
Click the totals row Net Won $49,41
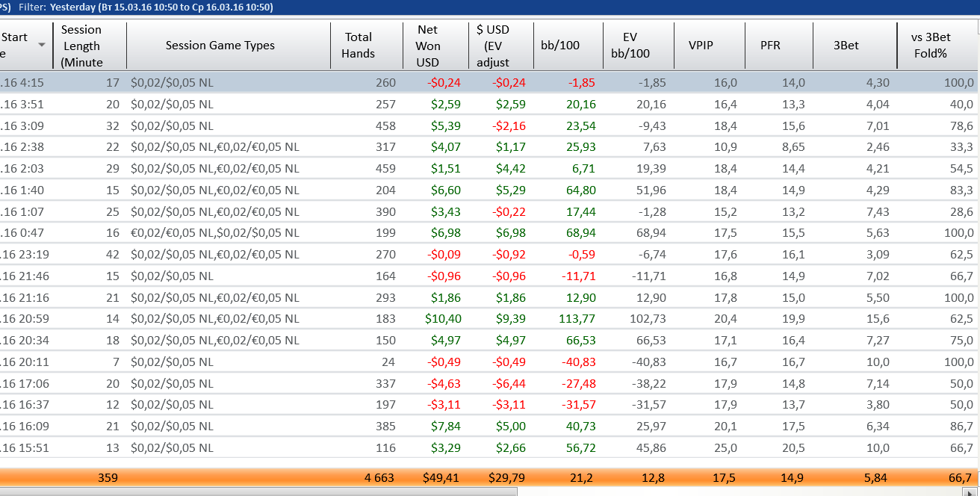pyautogui.click(x=442, y=477)
